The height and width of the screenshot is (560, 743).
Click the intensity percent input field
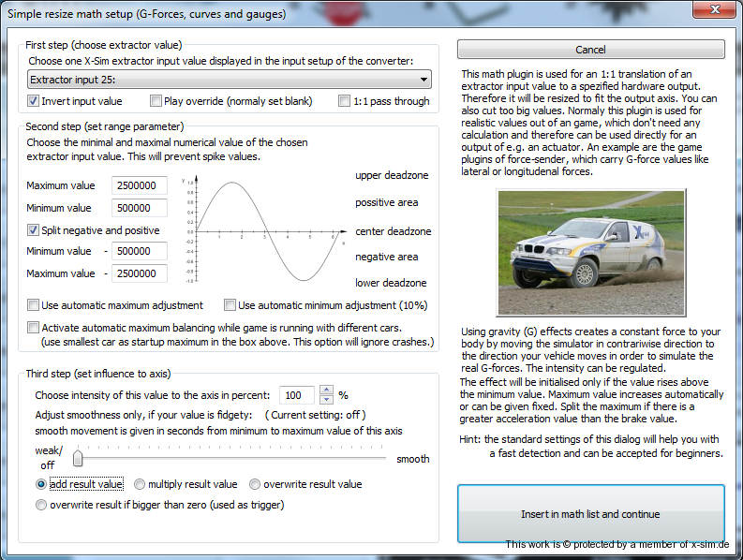pyautogui.click(x=297, y=395)
